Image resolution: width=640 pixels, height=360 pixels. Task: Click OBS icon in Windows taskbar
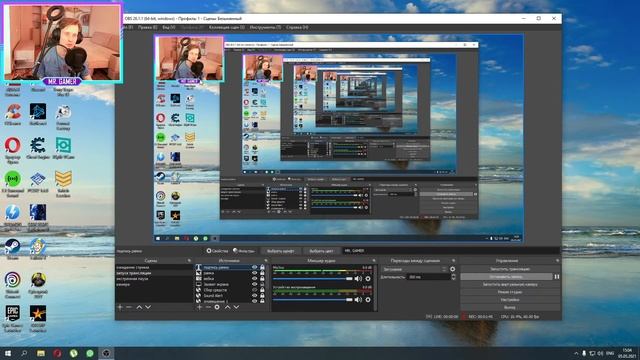(106, 353)
